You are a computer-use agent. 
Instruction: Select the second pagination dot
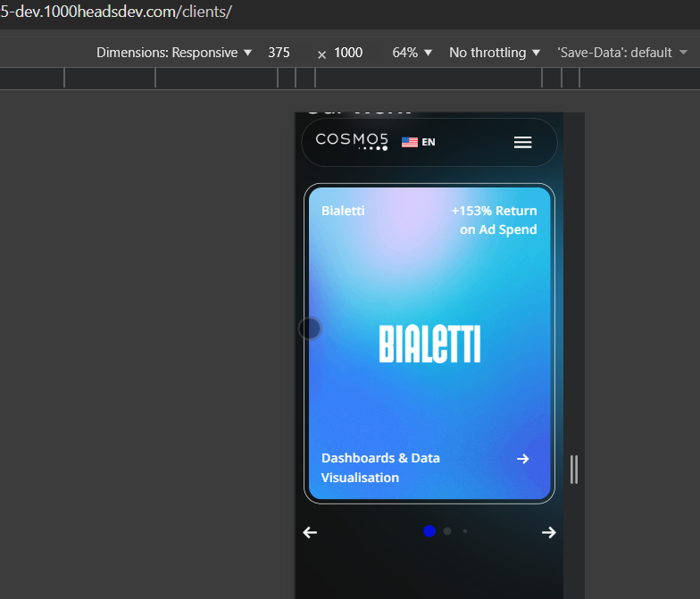pyautogui.click(x=446, y=531)
